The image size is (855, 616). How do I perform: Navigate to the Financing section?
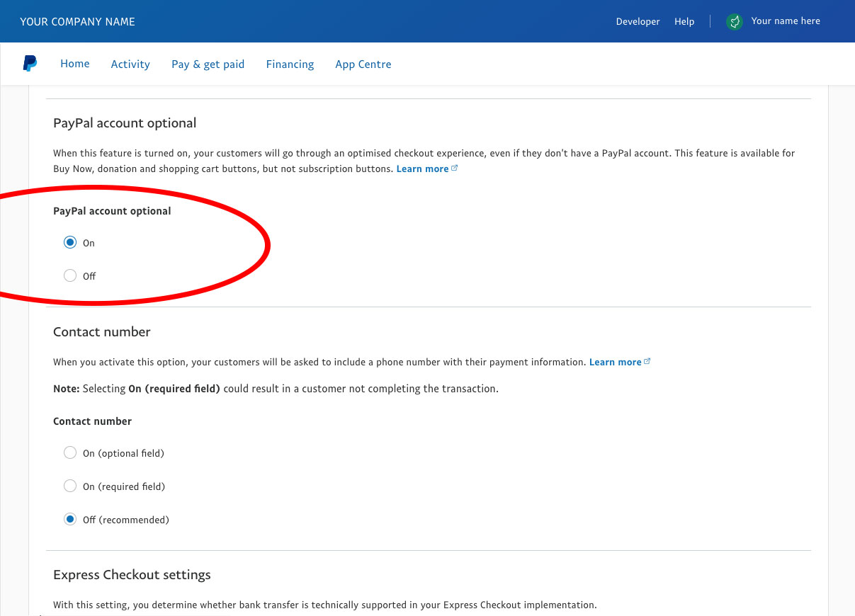[x=290, y=64]
